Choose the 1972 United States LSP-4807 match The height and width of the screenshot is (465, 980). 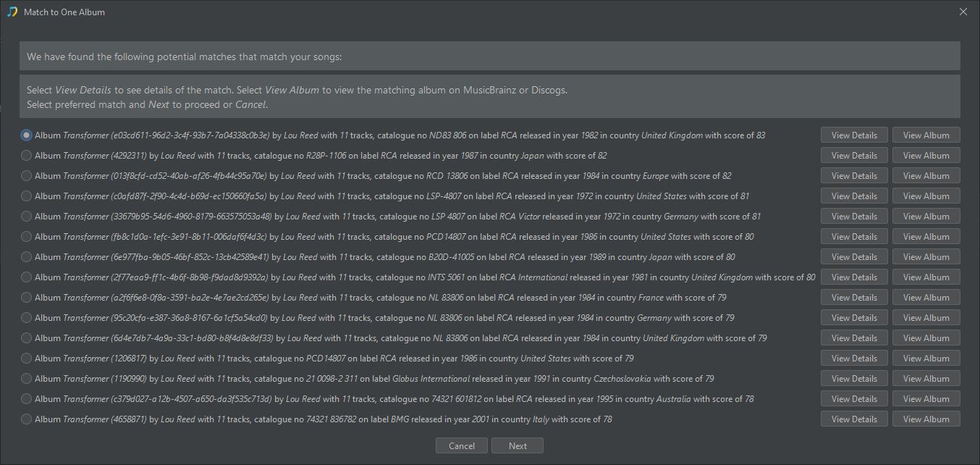point(27,196)
